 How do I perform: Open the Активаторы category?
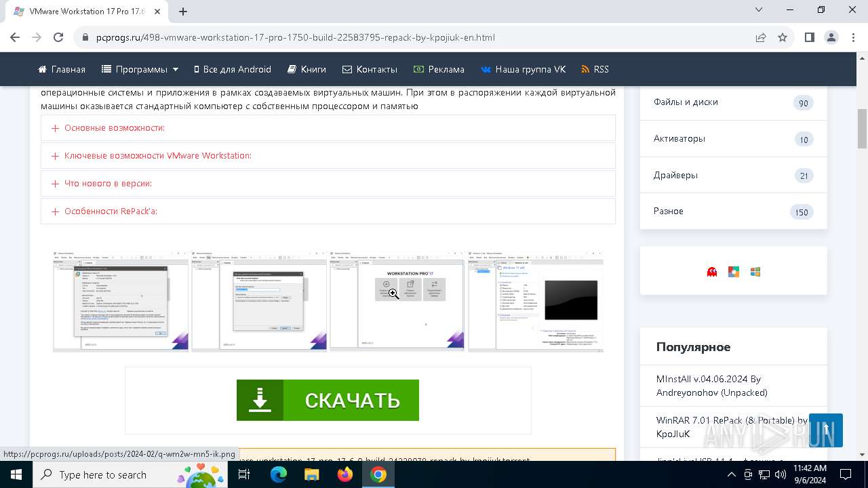(x=734, y=139)
